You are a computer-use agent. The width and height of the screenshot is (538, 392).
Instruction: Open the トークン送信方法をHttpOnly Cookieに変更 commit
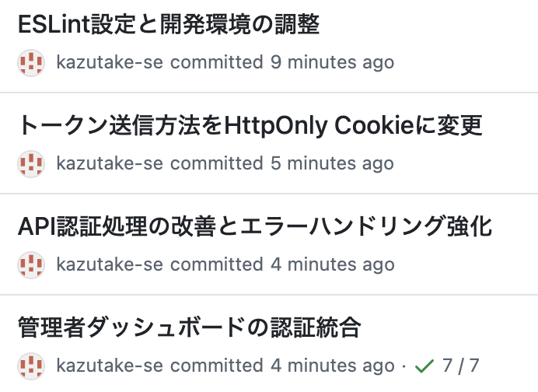click(x=250, y=125)
